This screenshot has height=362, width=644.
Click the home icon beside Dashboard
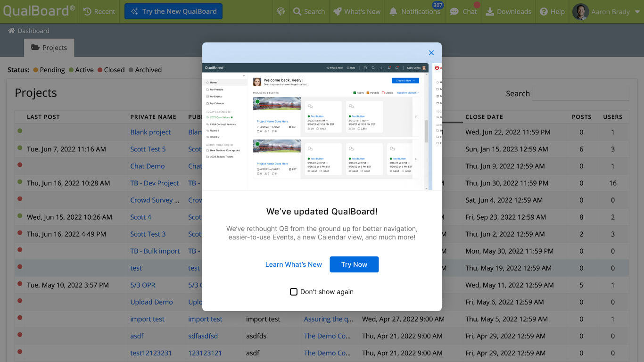click(11, 31)
